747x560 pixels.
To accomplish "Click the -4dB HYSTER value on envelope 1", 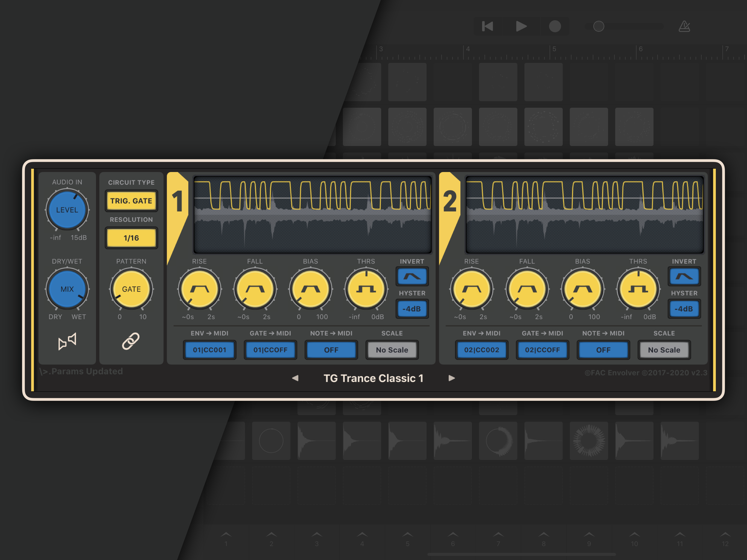I will click(412, 309).
